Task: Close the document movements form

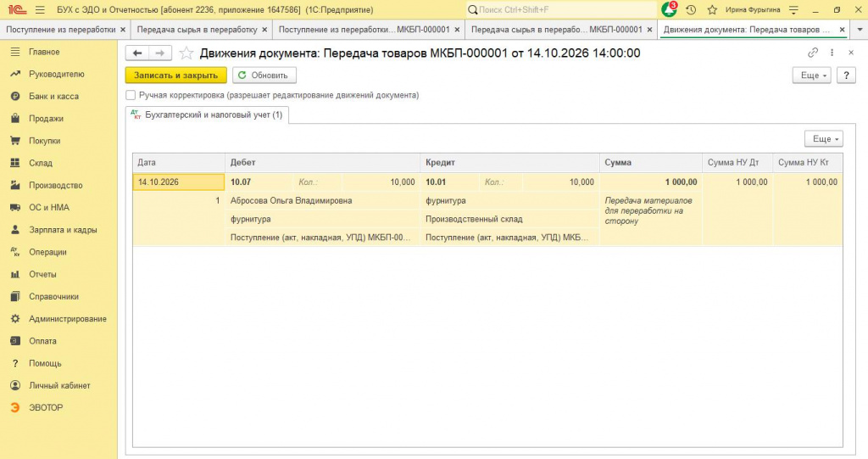Action: tap(851, 53)
